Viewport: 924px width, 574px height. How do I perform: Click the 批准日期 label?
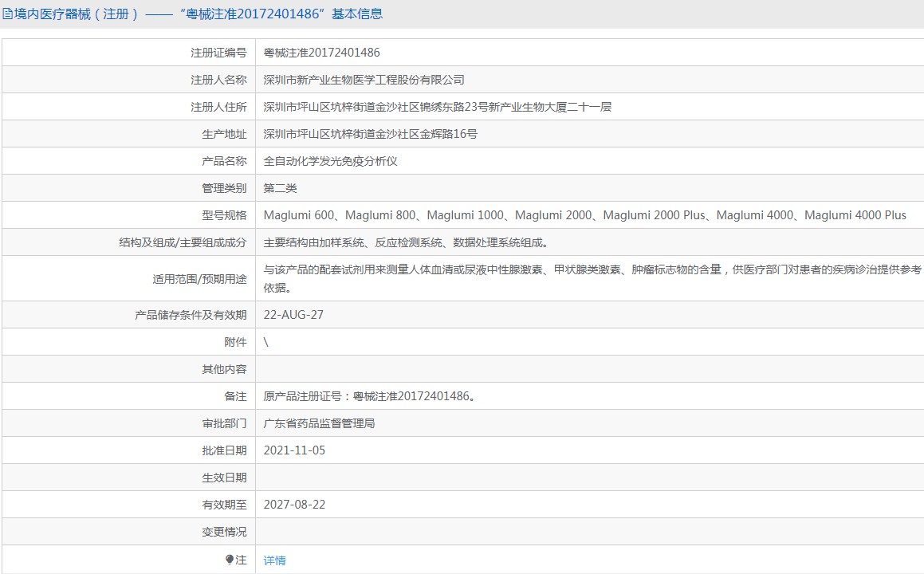[224, 450]
